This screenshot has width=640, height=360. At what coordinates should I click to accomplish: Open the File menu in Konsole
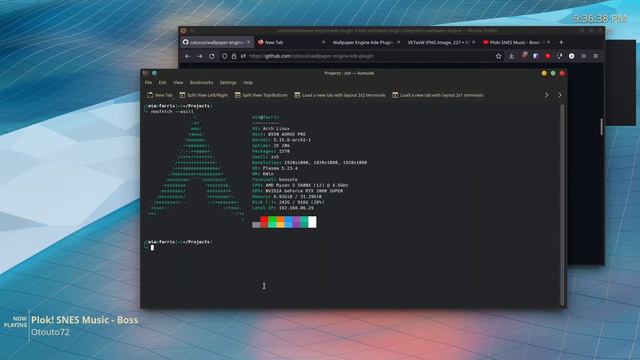pos(148,82)
